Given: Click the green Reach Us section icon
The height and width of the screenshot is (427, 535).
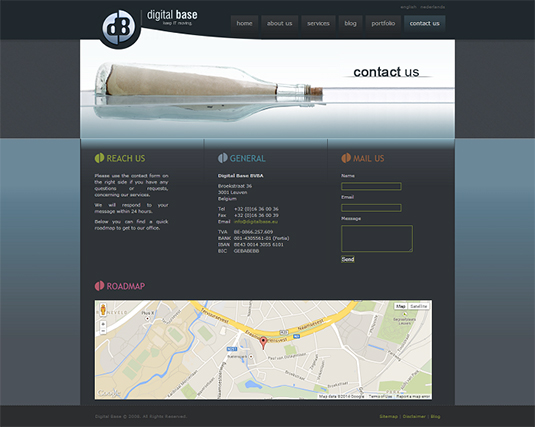Looking at the screenshot, I should [99, 158].
